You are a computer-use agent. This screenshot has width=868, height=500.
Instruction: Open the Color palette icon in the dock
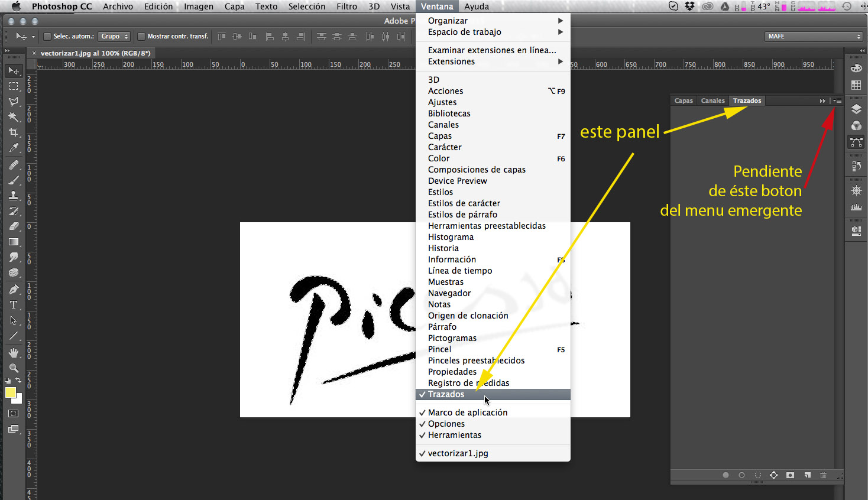coord(856,69)
